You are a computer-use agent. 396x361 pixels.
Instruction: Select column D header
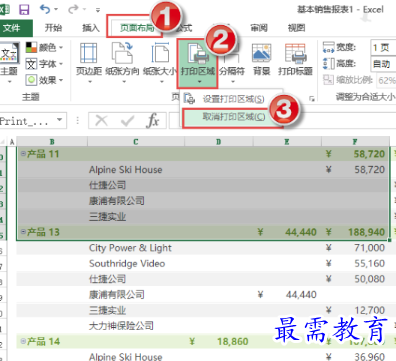coord(218,142)
